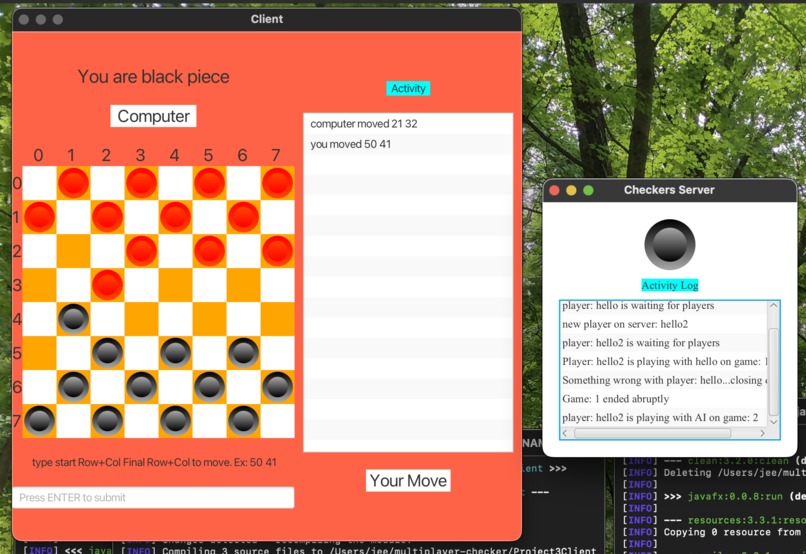Select 'Game: 1 ended abruptly' log row
806x554 pixels.
(664, 399)
